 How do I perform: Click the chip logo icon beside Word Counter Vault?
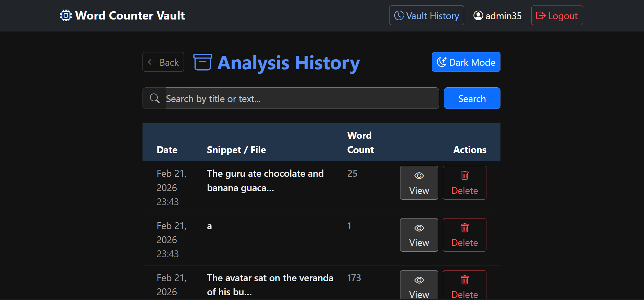(65, 16)
